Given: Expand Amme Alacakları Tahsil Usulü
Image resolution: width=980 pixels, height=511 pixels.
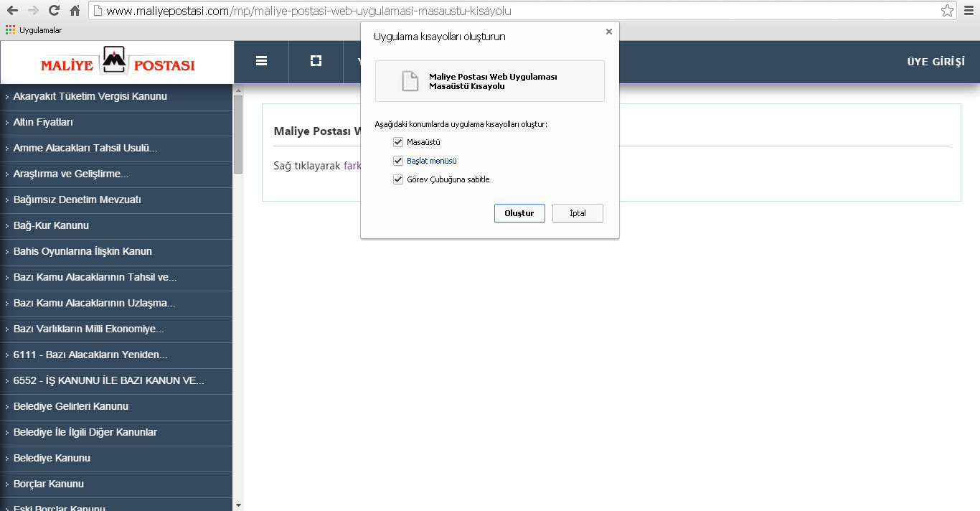Looking at the screenshot, I should [116, 148].
